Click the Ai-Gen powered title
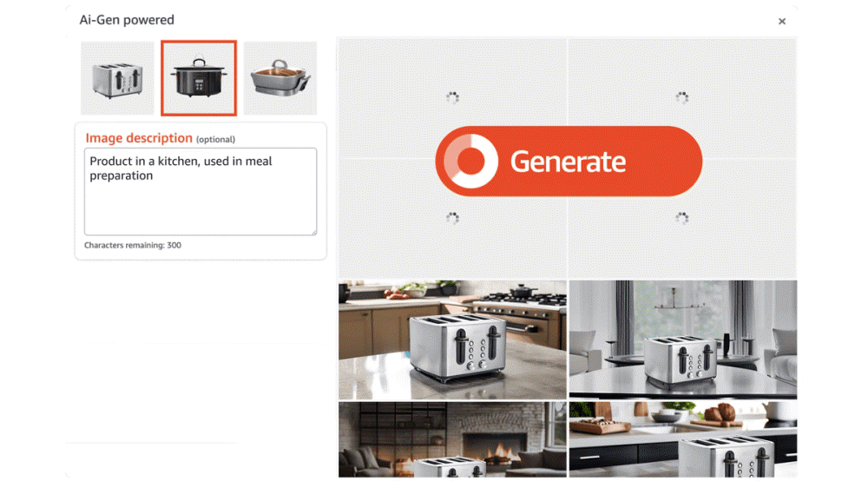The height and width of the screenshot is (488, 868). 127,20
